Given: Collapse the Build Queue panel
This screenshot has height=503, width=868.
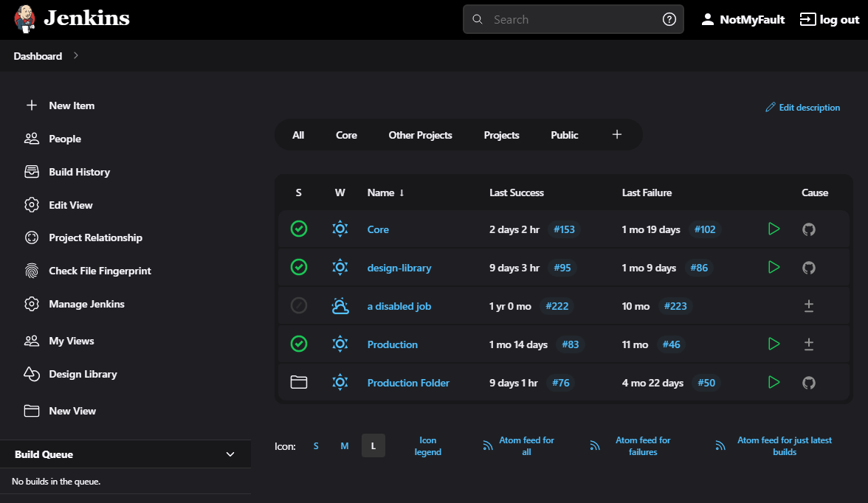Looking at the screenshot, I should 230,454.
